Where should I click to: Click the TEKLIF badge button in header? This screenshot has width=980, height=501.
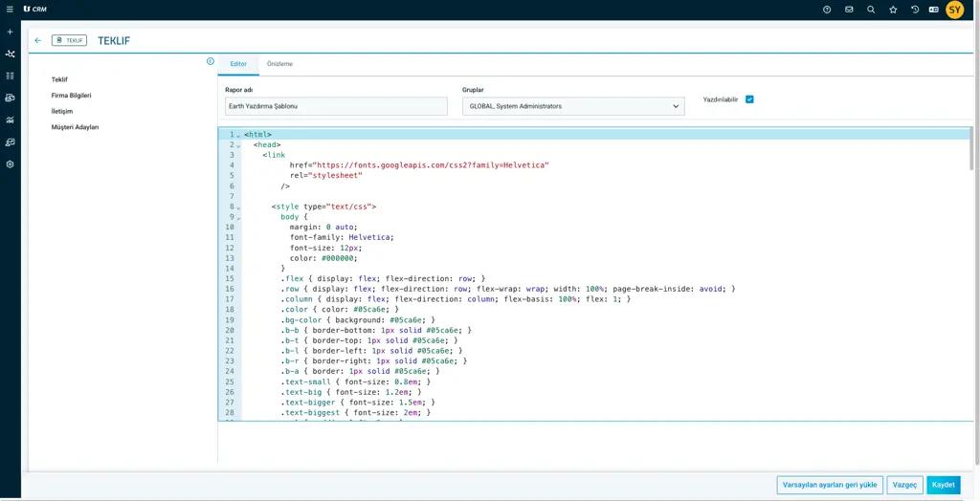(x=69, y=40)
